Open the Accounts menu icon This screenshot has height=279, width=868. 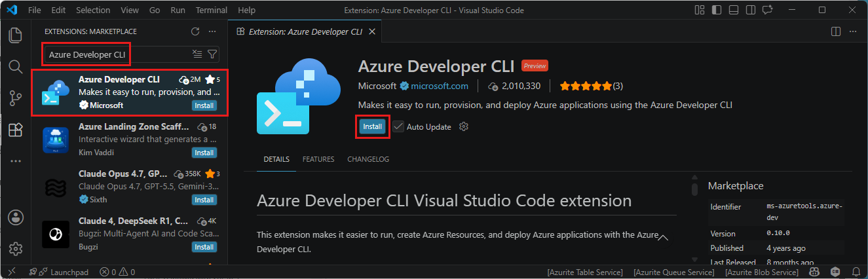(15, 217)
